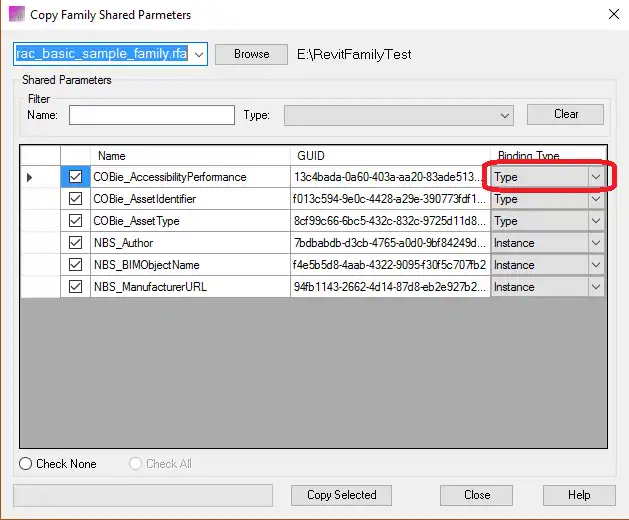The height and width of the screenshot is (520, 629).
Task: Open the family file dropdown list
Action: point(198,54)
